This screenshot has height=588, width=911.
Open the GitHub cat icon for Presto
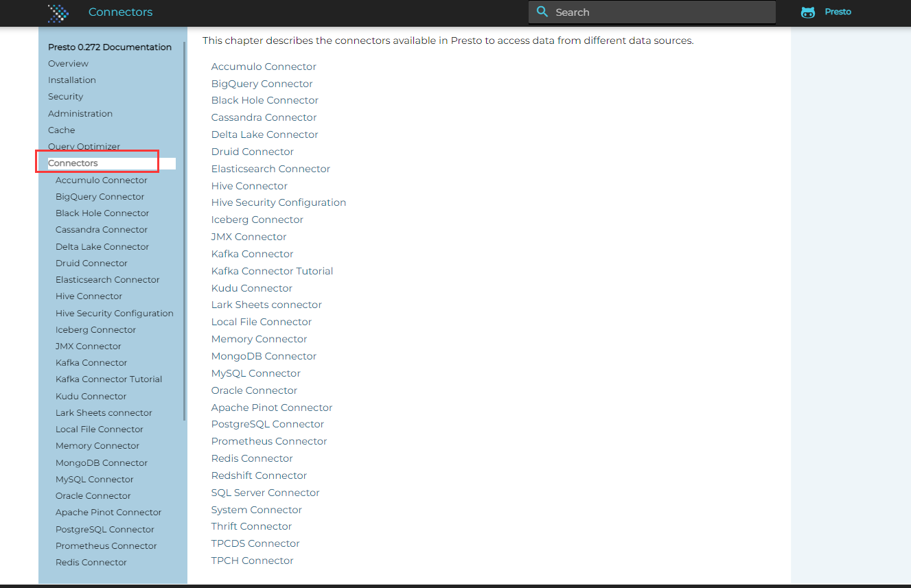[808, 12]
